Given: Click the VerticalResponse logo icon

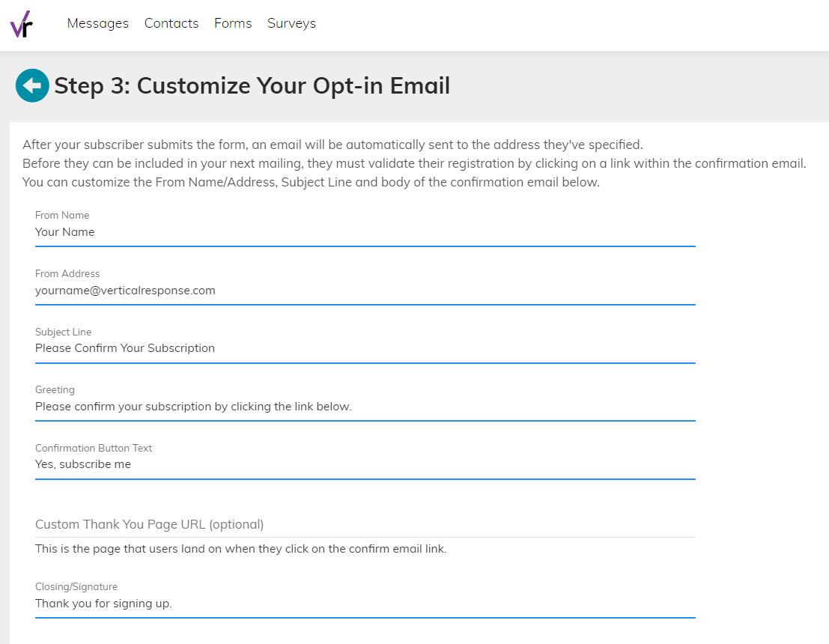Looking at the screenshot, I should [x=22, y=24].
